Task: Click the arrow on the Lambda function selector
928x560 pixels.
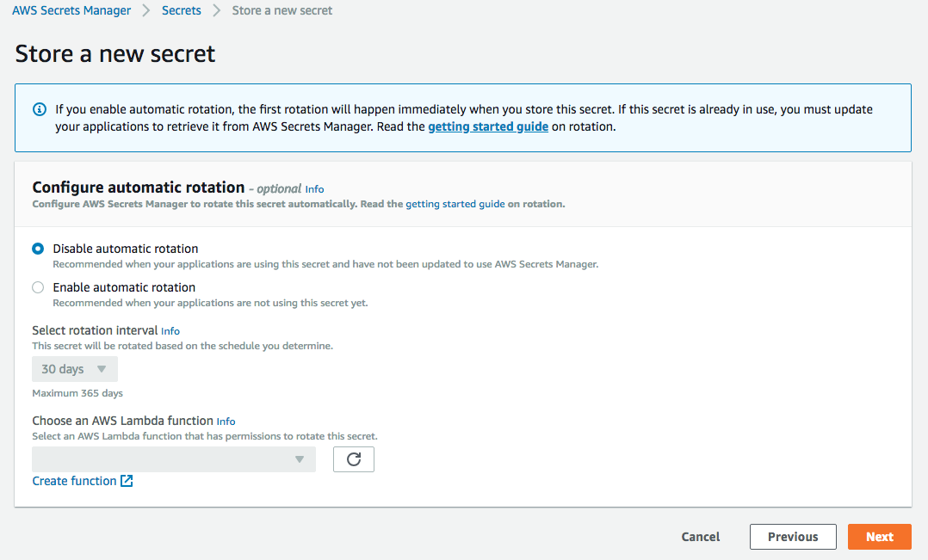Action: [x=300, y=458]
